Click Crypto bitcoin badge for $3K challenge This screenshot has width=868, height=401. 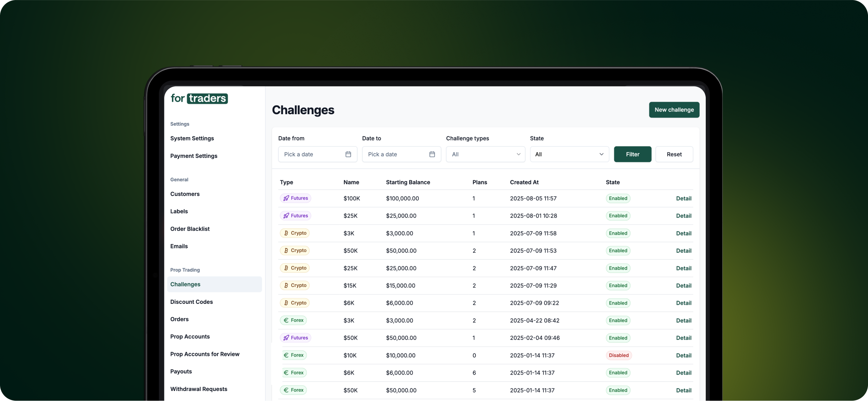294,233
